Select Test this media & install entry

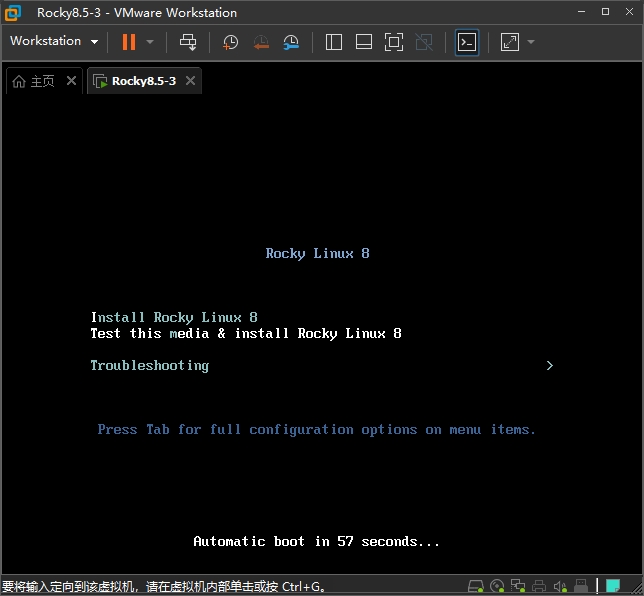tap(246, 333)
